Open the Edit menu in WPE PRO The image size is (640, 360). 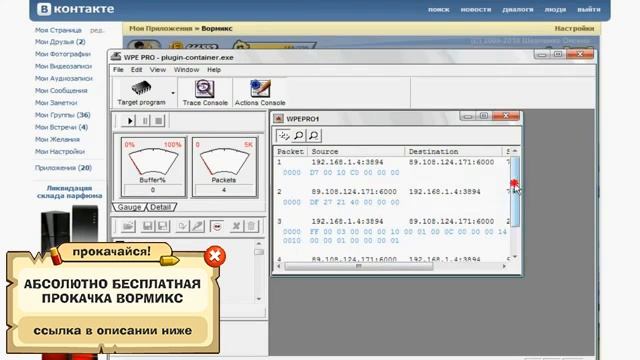(x=136, y=70)
